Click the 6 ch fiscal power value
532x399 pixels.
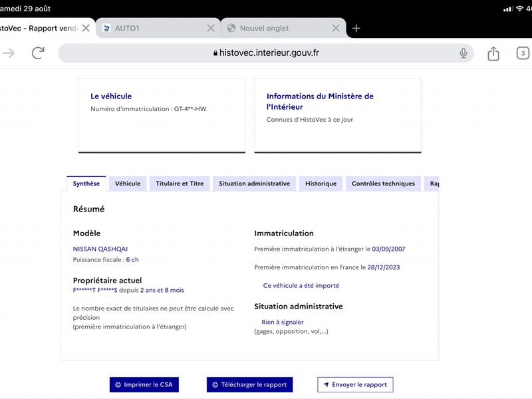132,260
